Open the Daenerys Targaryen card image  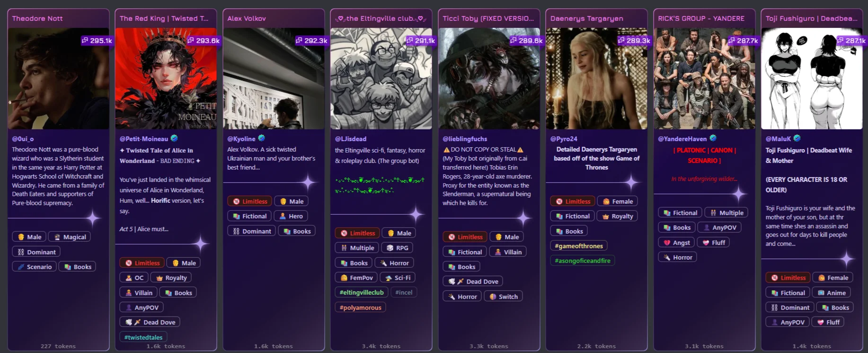596,79
